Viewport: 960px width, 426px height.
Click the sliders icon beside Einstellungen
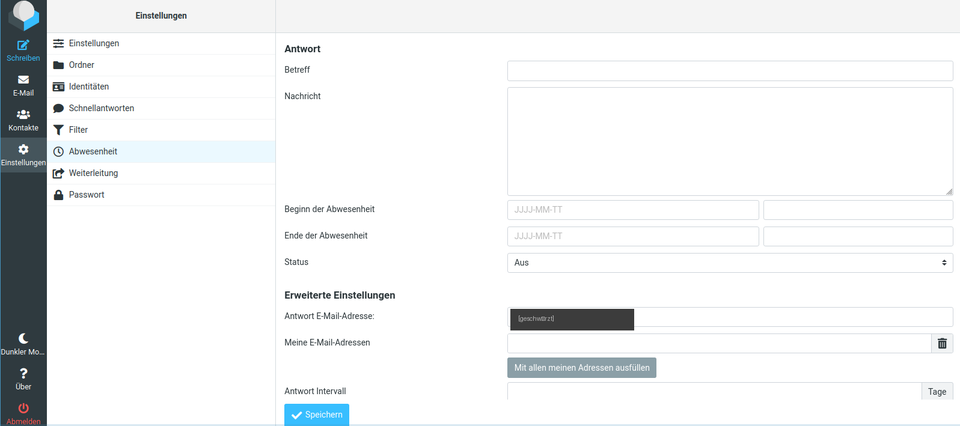[x=59, y=43]
